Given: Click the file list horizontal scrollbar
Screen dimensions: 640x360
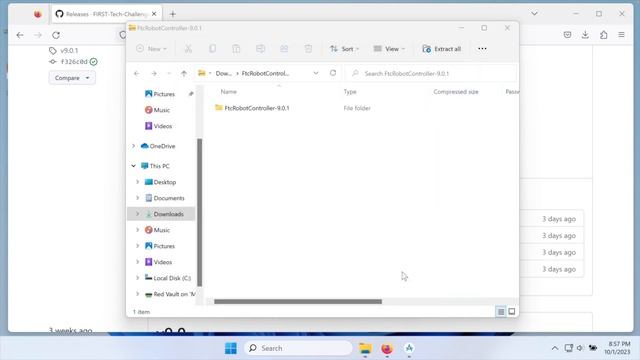Looking at the screenshot, I should [298, 302].
